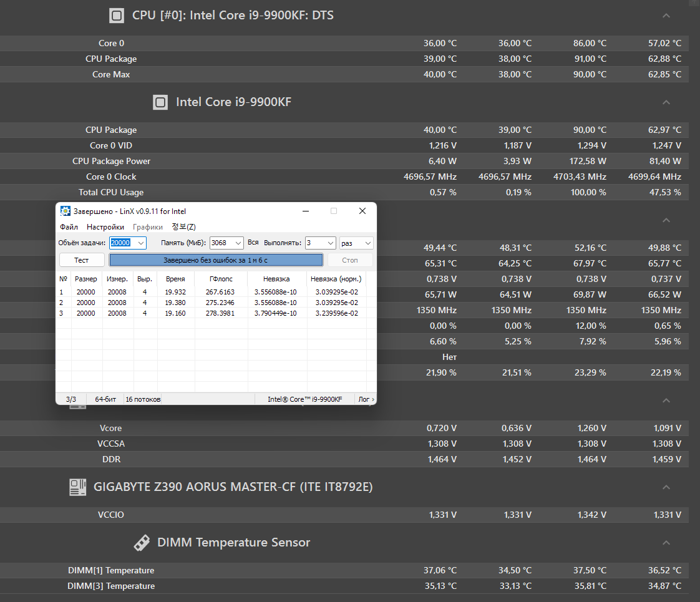Screen dimensions: 700x602
Task: Select the VCCSA row label
Action: 111,444
